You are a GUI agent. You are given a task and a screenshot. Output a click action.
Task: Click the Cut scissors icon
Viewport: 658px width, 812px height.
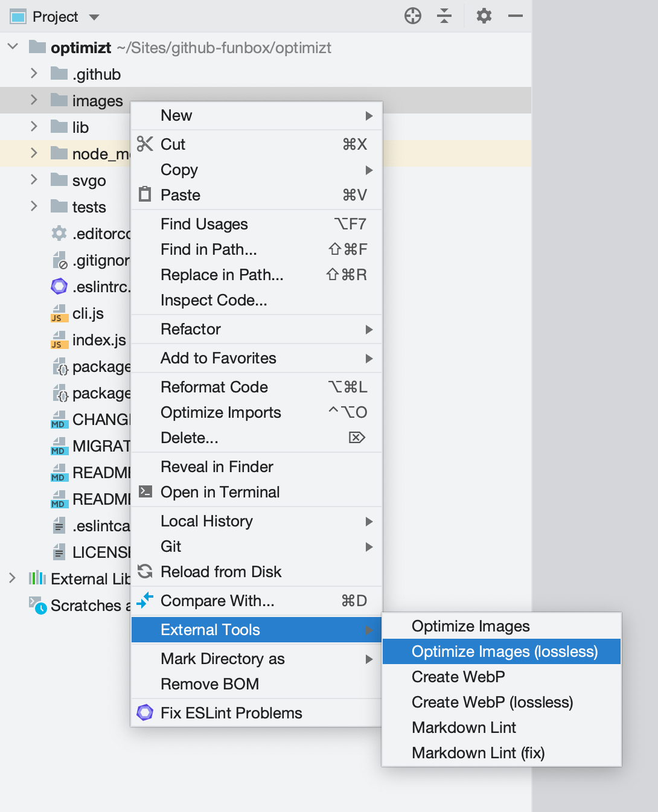click(145, 144)
